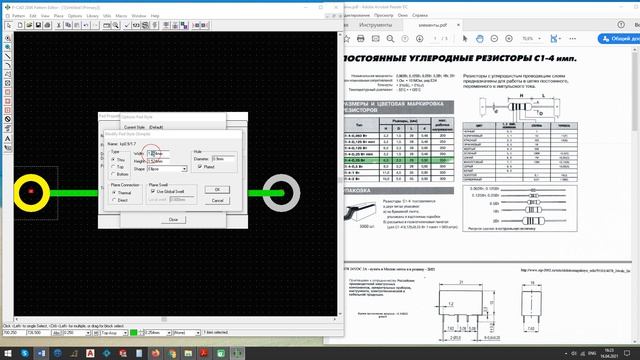
Task: Open Firefox from the taskbar
Action: point(156,353)
